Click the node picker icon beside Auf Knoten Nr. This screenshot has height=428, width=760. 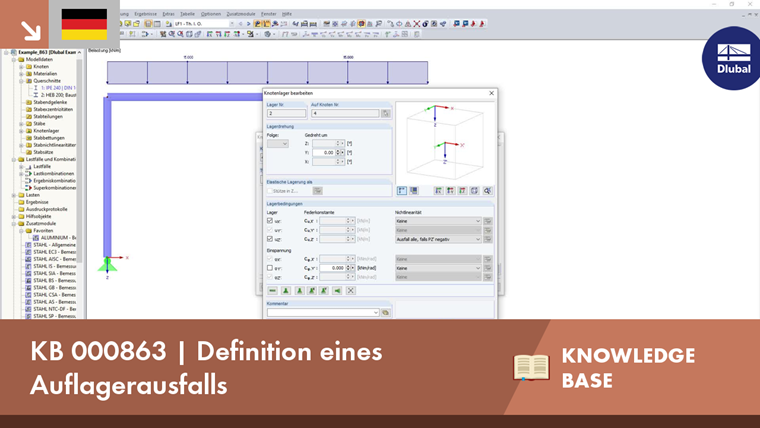pos(386,113)
